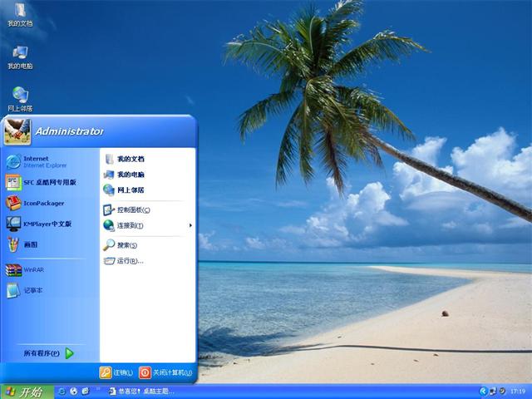This screenshot has height=399, width=532.
Task: Launch Internet Explorer from the quick launch bar
Action: [x=62, y=392]
